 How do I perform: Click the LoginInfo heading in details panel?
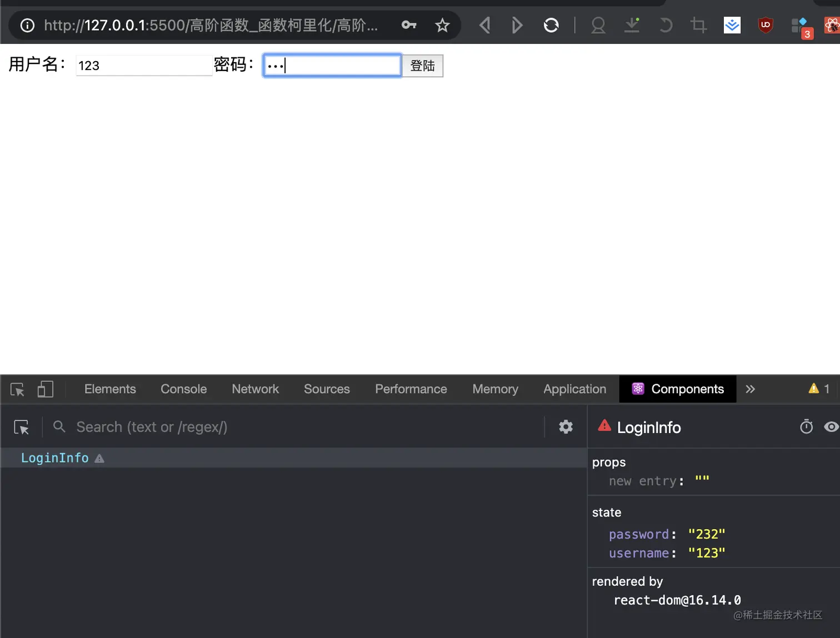pos(649,428)
